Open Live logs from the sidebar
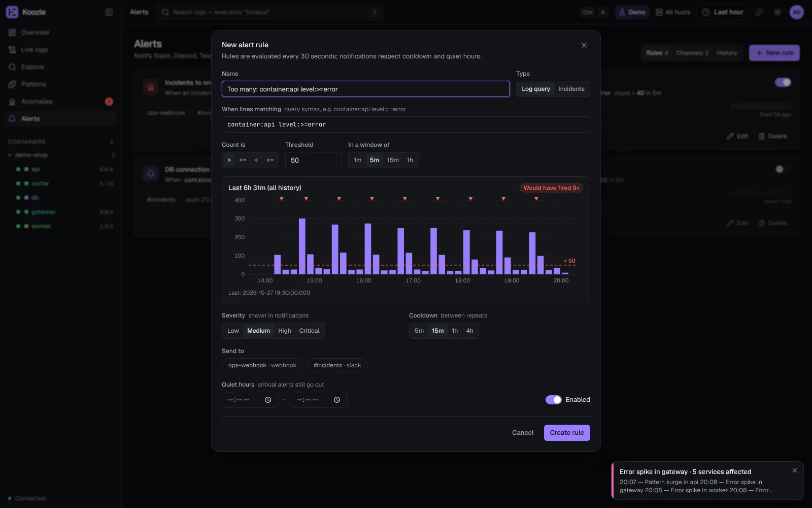This screenshot has width=812, height=508. pyautogui.click(x=61, y=50)
